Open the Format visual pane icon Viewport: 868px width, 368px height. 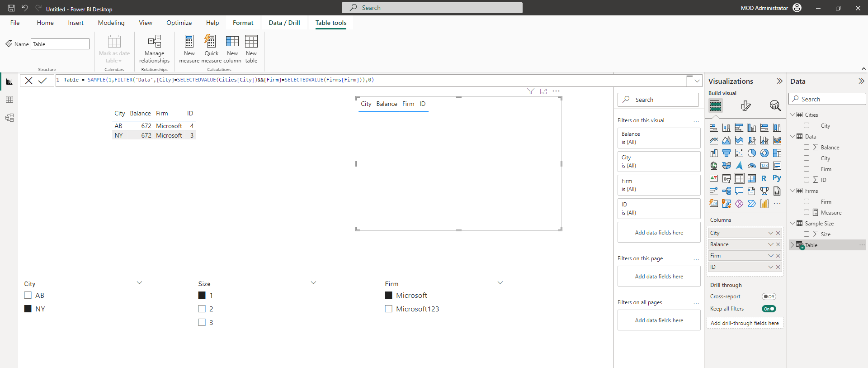point(746,105)
